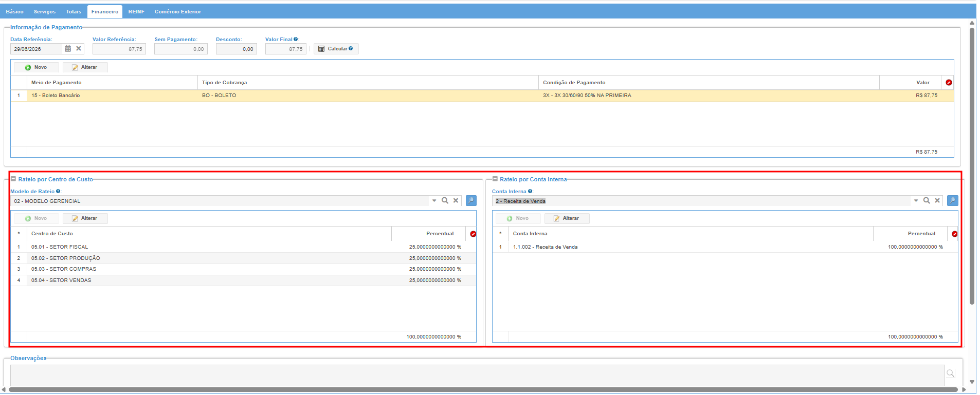
Task: Click the Centro de Custo column header
Action: click(209, 234)
